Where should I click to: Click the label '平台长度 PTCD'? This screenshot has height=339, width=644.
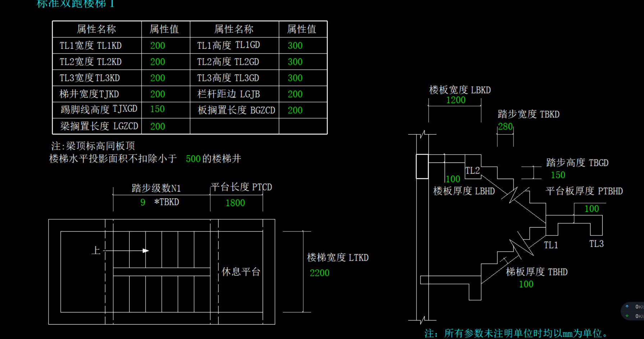241,187
